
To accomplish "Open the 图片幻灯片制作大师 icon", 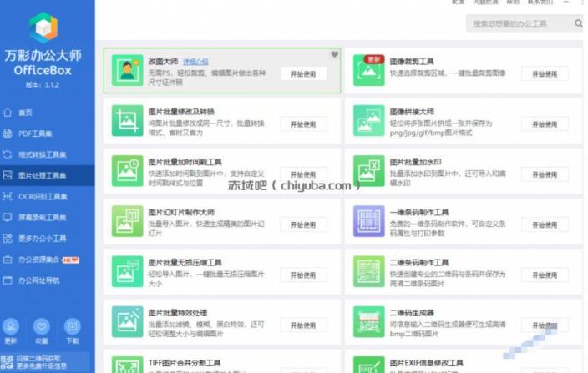I will [127, 221].
